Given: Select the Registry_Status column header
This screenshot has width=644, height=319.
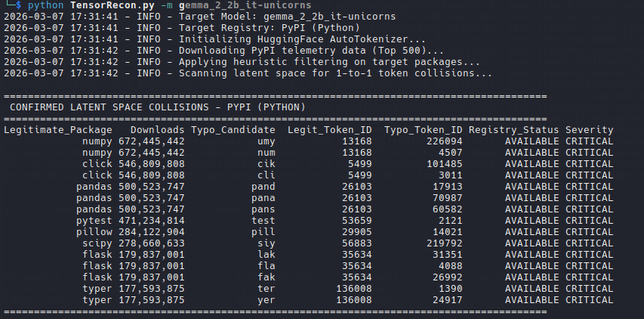Looking at the screenshot, I should coord(513,130).
